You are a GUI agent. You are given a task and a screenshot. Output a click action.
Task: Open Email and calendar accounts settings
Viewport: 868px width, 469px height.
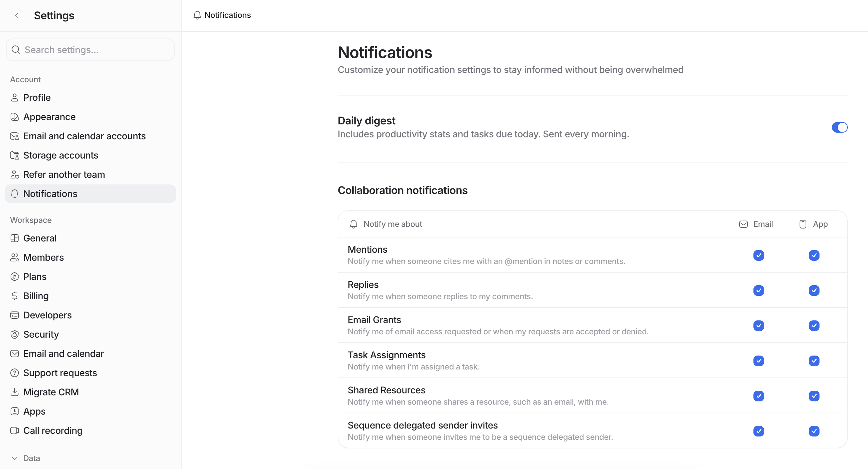[x=84, y=136]
